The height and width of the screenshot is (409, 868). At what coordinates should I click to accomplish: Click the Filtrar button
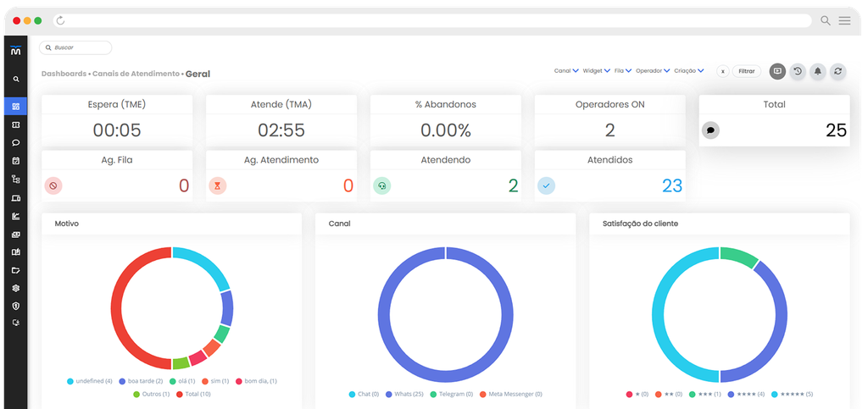[746, 71]
